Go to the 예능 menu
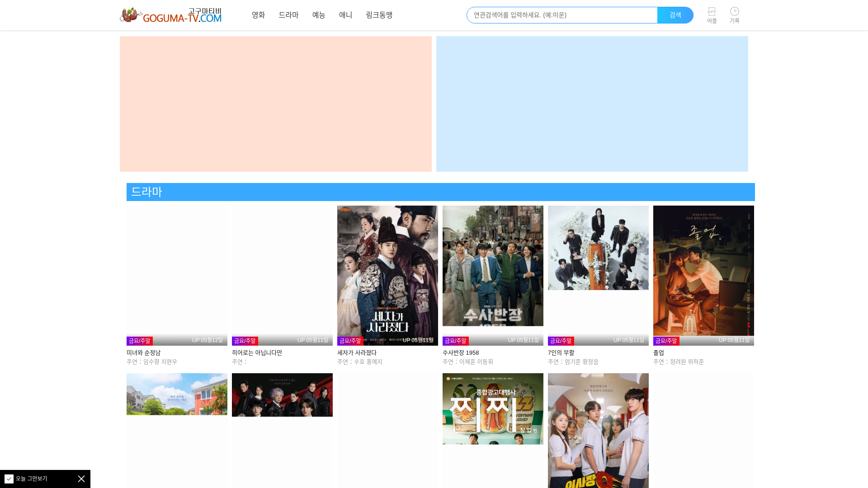Screen dimensions: 868x488 point(319,15)
